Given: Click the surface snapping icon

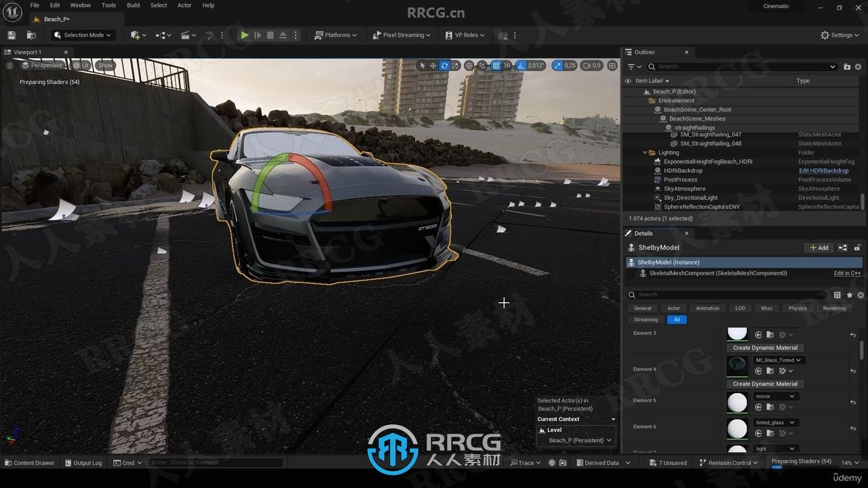Looking at the screenshot, I should [x=482, y=66].
